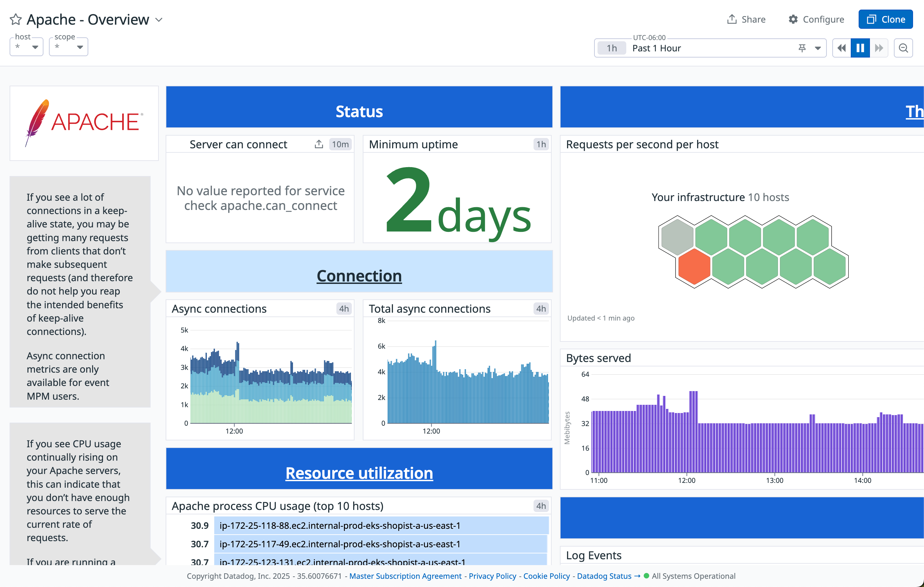Click the fast-forward time arrows
The width and height of the screenshot is (924, 587).
879,48
